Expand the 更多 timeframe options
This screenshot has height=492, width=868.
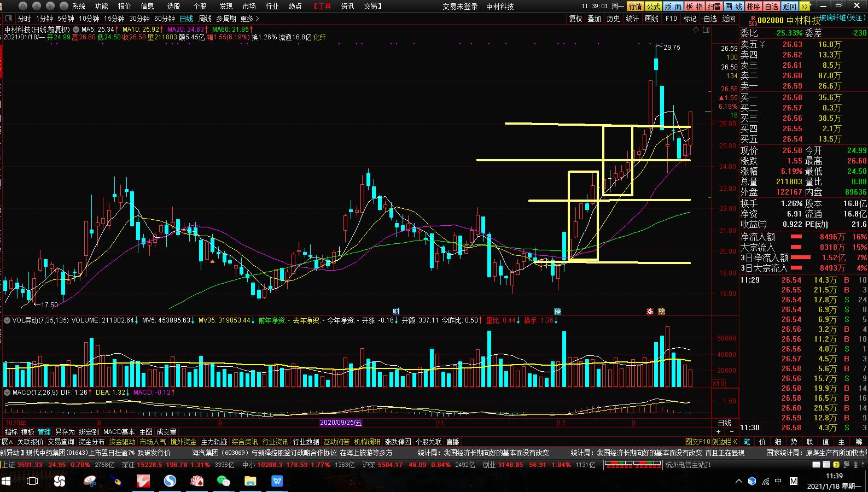[249, 19]
